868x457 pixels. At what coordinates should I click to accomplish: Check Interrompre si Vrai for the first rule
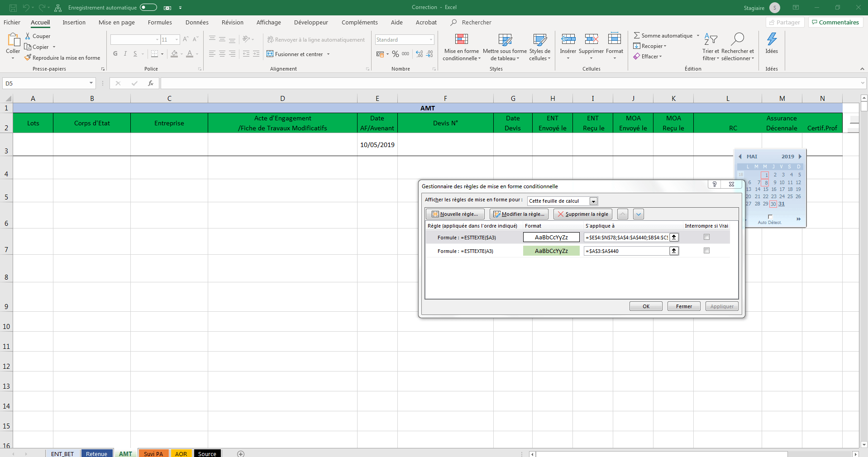point(706,237)
